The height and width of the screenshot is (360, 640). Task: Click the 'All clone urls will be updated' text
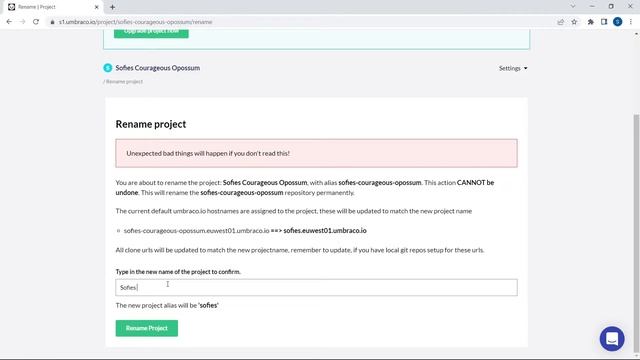(x=300, y=250)
